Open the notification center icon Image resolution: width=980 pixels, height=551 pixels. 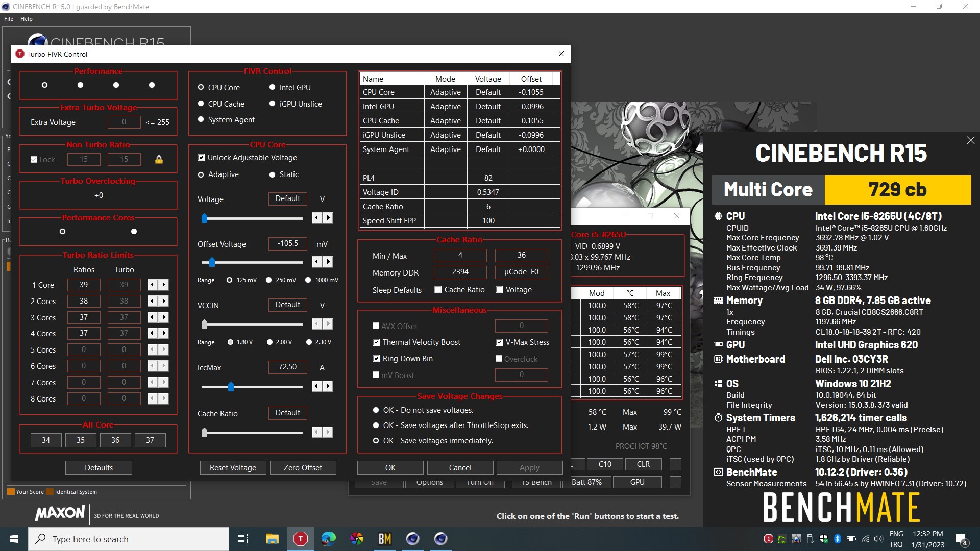tap(962, 539)
